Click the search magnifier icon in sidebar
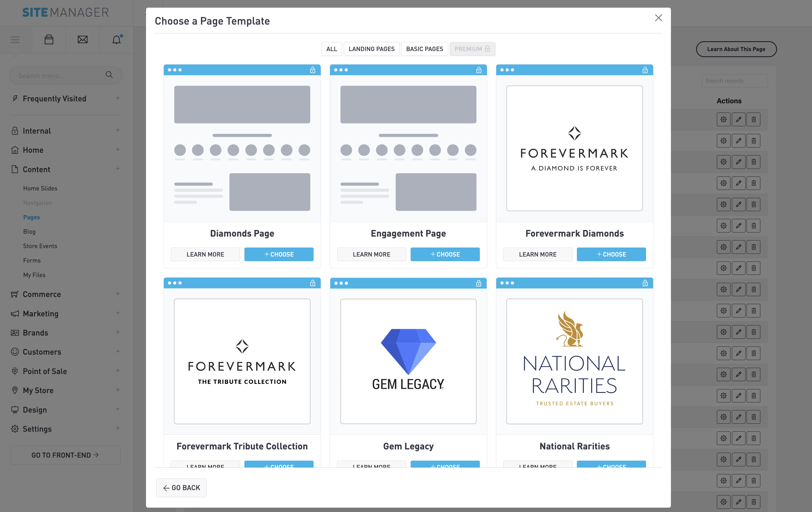The image size is (812, 512). click(x=109, y=75)
